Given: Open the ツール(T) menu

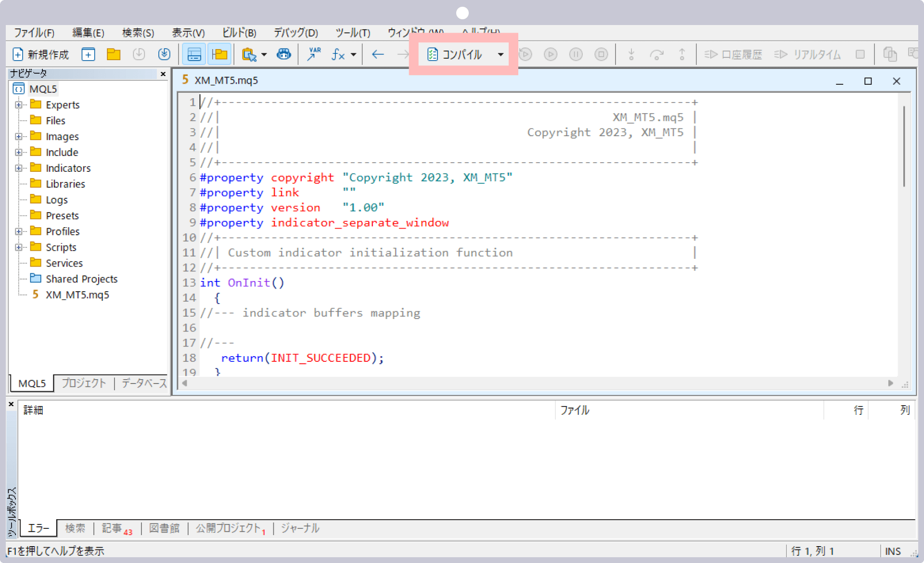Looking at the screenshot, I should [353, 33].
